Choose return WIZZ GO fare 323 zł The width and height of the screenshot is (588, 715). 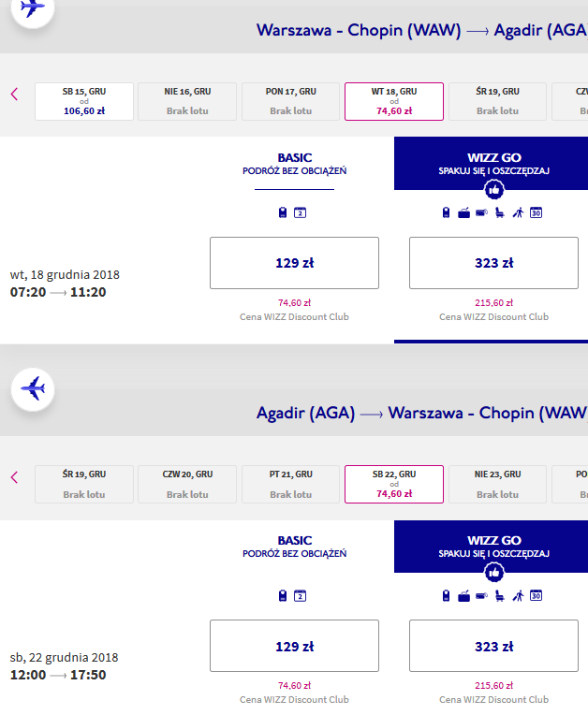pyautogui.click(x=493, y=646)
